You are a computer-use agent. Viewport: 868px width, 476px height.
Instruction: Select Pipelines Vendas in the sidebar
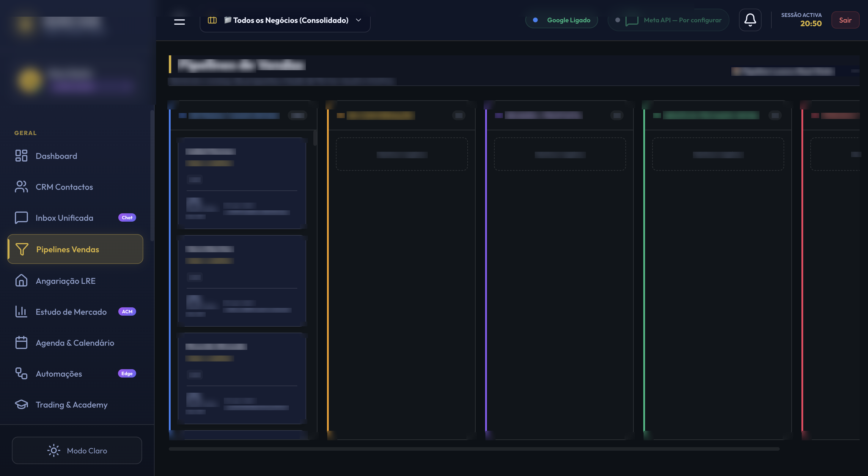75,249
